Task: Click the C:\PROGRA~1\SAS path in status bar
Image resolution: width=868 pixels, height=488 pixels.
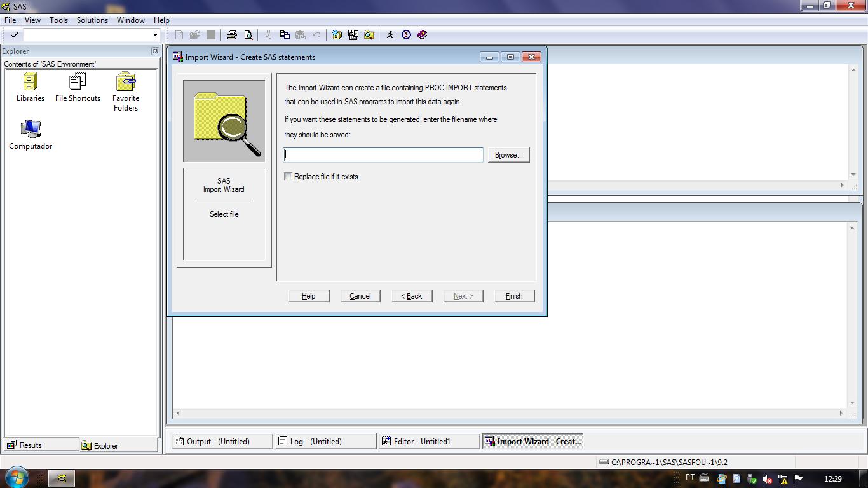Action: pos(668,462)
